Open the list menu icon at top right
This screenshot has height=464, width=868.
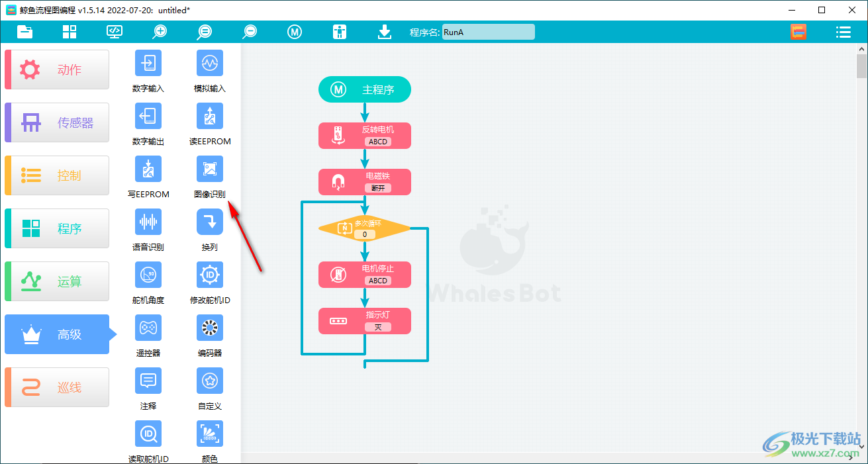[x=843, y=32]
